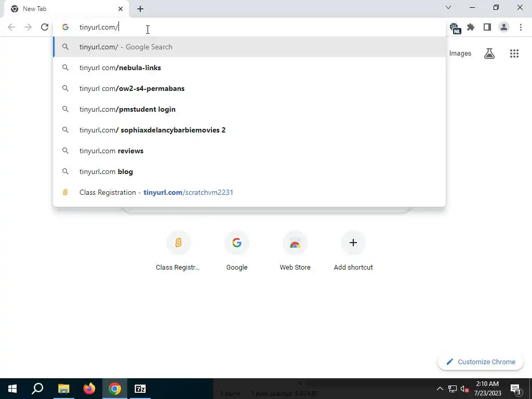Open Chrome's three-dot menu
The height and width of the screenshot is (399, 532).
pos(521,27)
